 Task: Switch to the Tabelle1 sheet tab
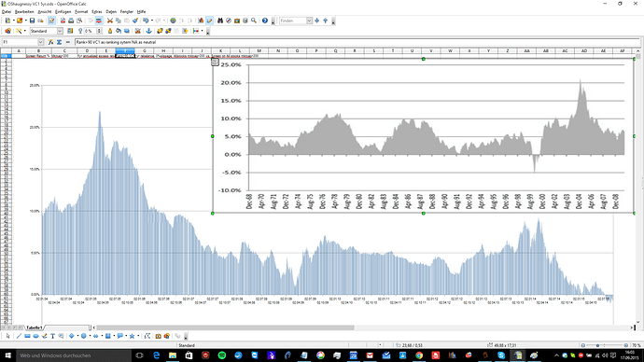tap(35, 327)
